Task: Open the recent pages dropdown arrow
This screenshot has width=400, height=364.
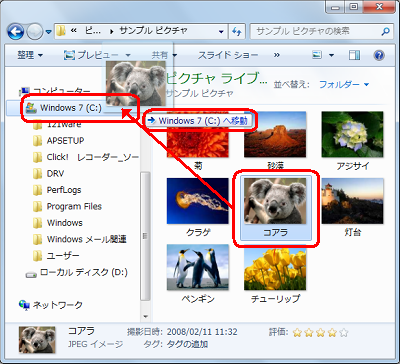Action: tap(49, 32)
